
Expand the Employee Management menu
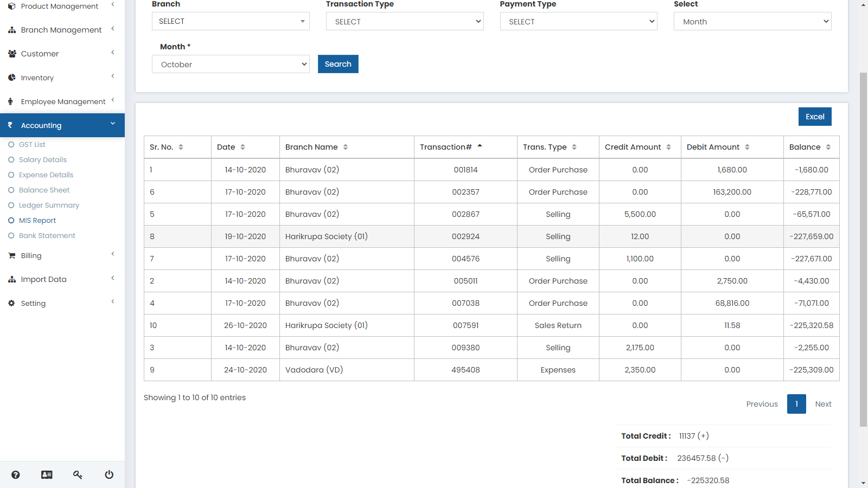pyautogui.click(x=62, y=101)
